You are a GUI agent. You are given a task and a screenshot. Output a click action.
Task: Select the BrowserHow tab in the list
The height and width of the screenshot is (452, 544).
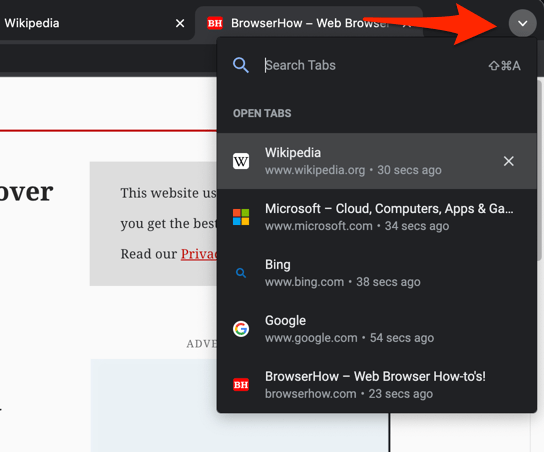(377, 385)
